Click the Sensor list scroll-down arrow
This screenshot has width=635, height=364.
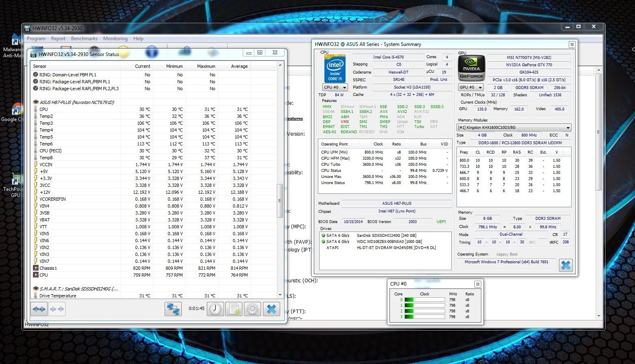[280, 295]
